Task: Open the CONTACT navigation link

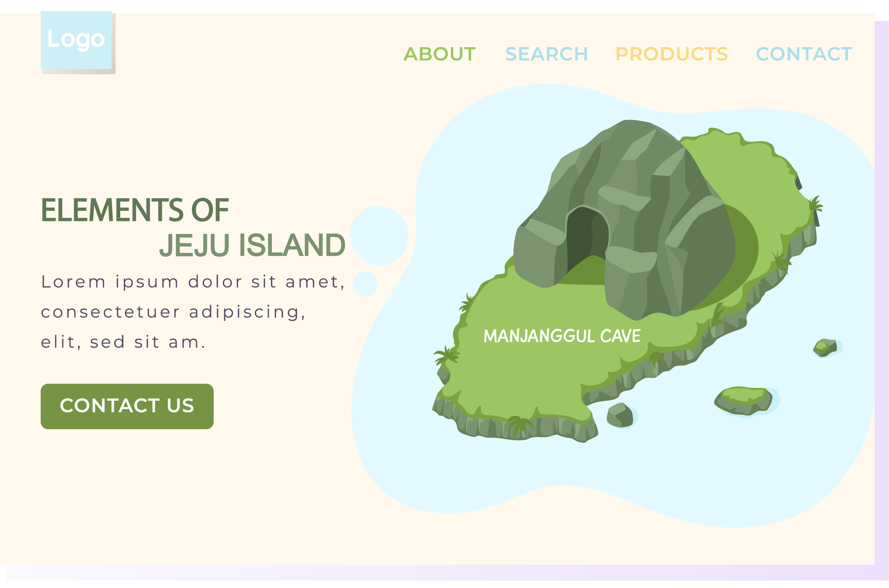Action: (x=804, y=54)
